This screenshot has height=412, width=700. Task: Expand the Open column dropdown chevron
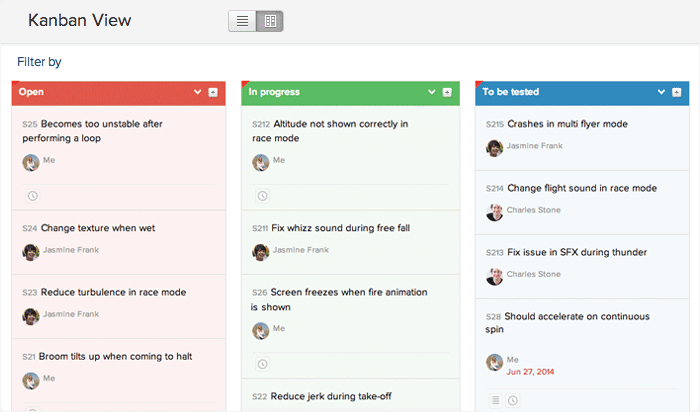point(198,92)
